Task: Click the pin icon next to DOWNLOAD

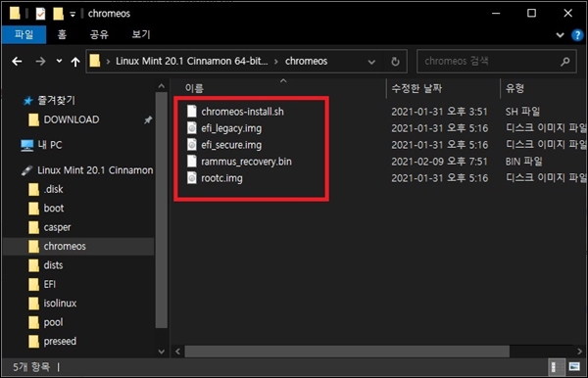Action: pos(148,120)
